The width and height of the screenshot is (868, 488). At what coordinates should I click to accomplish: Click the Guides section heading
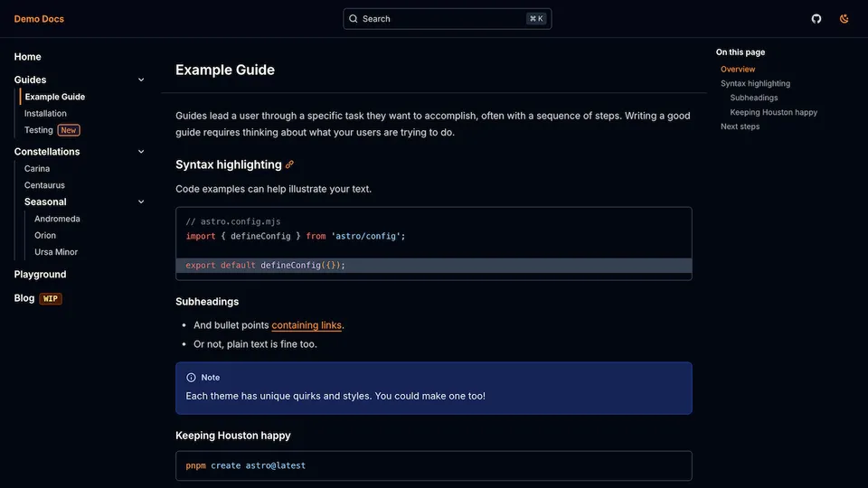click(31, 80)
